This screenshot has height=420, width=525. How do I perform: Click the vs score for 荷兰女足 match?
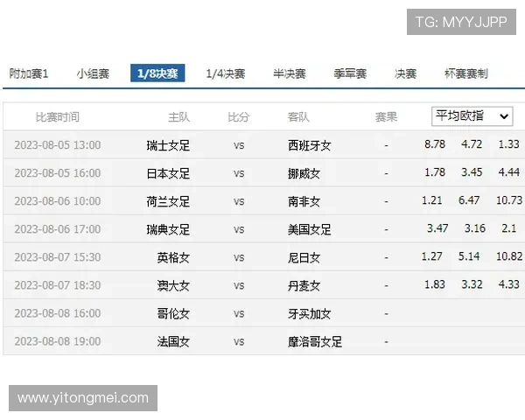pos(239,202)
